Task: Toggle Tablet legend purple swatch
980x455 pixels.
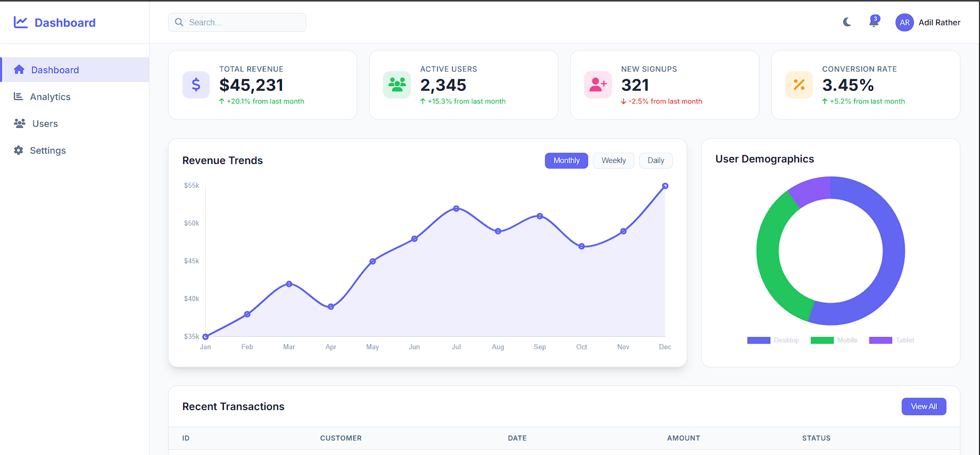Action: (881, 340)
